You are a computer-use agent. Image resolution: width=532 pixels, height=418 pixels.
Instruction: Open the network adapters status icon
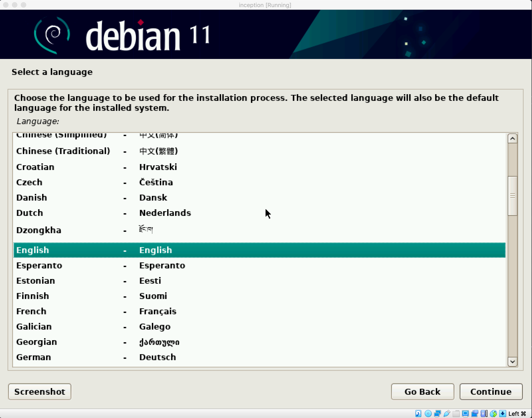tap(437, 414)
